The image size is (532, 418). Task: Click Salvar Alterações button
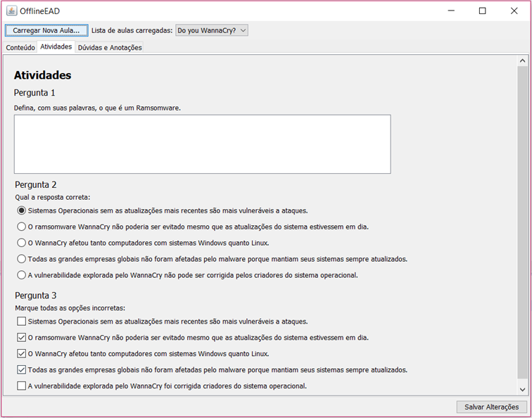point(491,407)
